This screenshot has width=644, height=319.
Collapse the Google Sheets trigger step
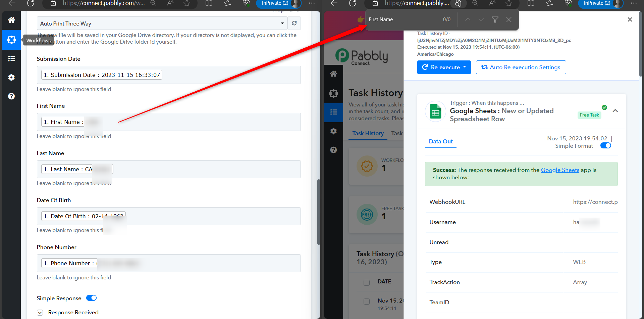tap(615, 111)
